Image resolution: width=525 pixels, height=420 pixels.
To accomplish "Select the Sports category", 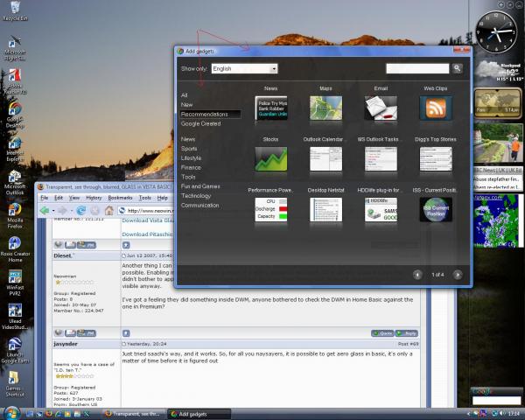I will click(x=189, y=149).
